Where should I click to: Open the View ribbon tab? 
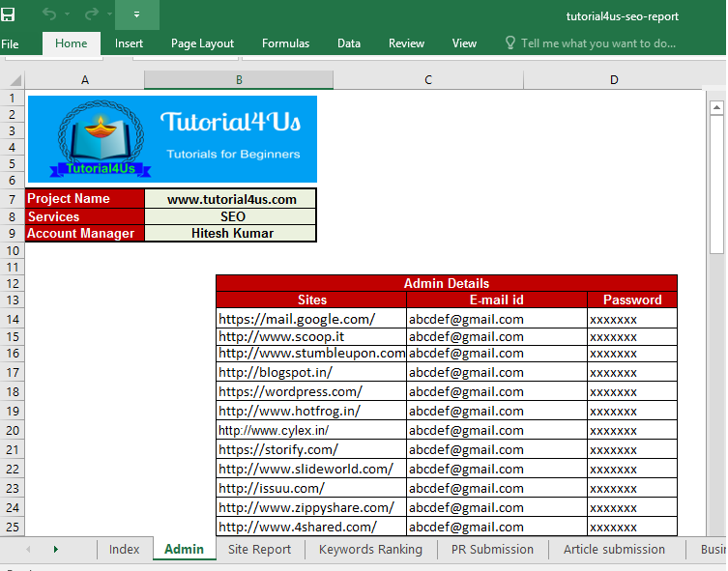pyautogui.click(x=464, y=43)
